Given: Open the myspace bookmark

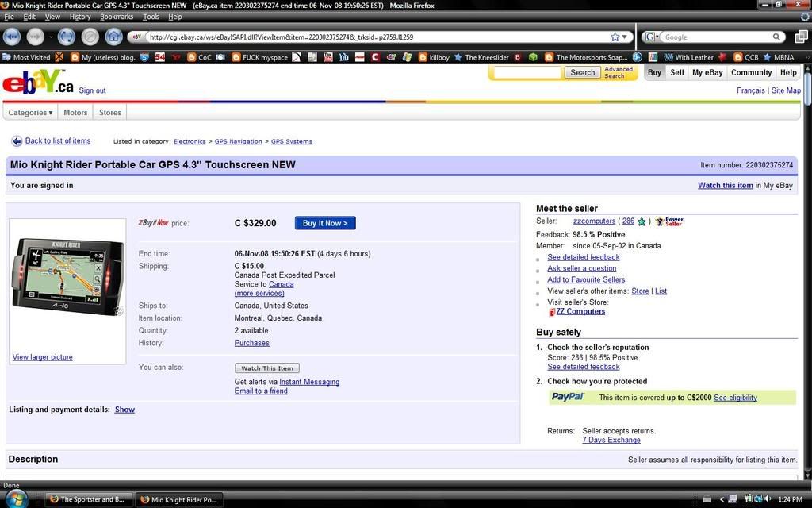Looking at the screenshot, I should point(259,57).
